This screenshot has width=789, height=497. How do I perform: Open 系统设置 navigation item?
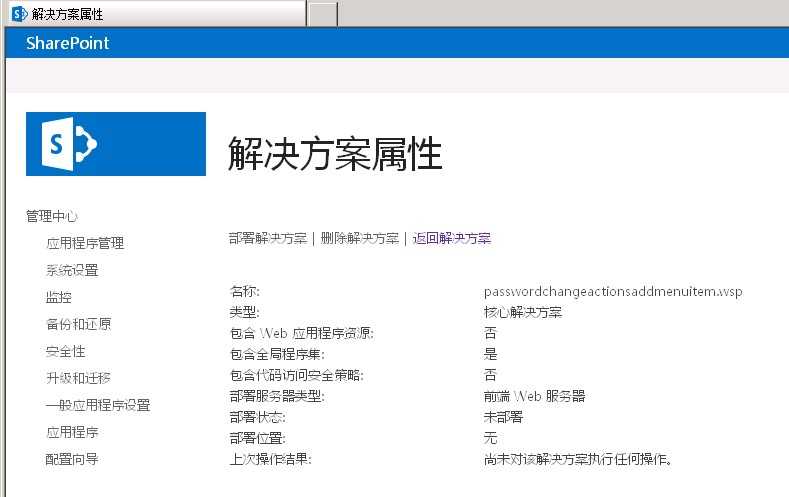click(72, 270)
